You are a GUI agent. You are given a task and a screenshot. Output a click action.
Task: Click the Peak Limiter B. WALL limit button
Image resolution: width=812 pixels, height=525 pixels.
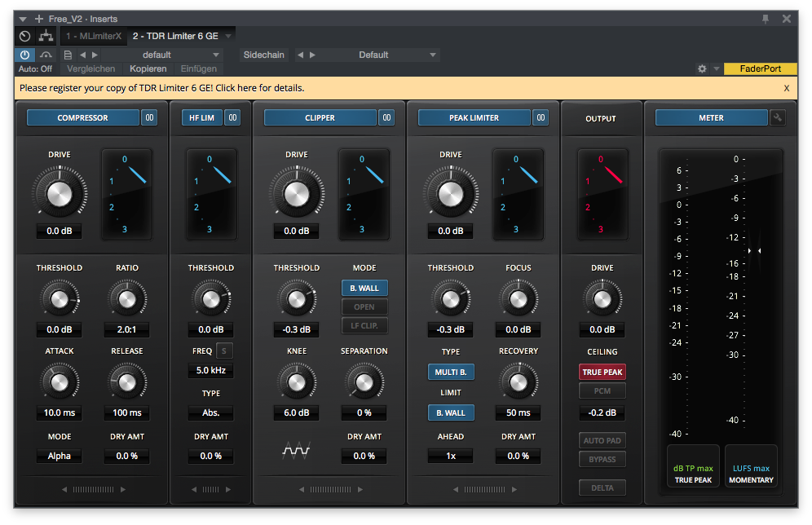point(451,412)
